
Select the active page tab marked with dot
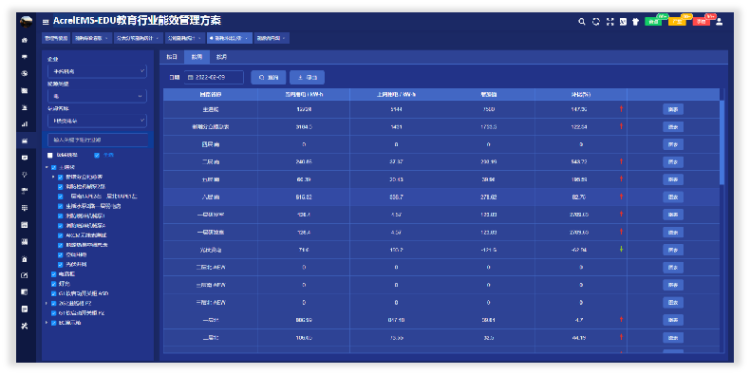(229, 38)
